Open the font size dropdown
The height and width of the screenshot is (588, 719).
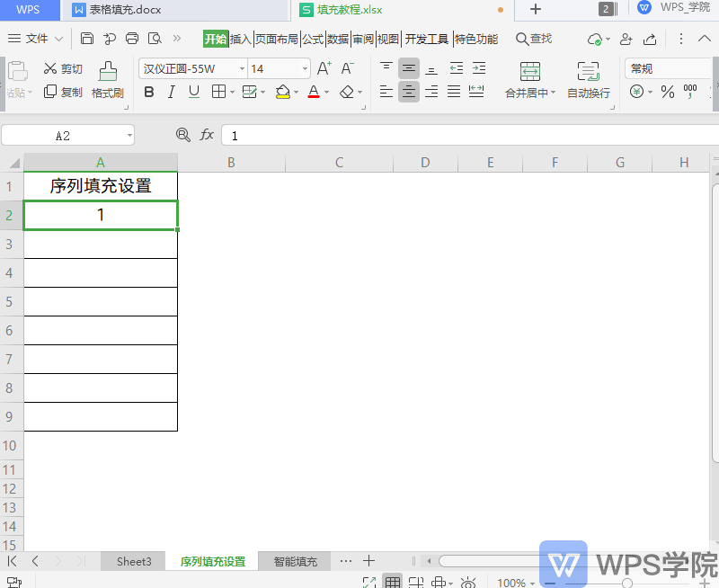click(305, 69)
